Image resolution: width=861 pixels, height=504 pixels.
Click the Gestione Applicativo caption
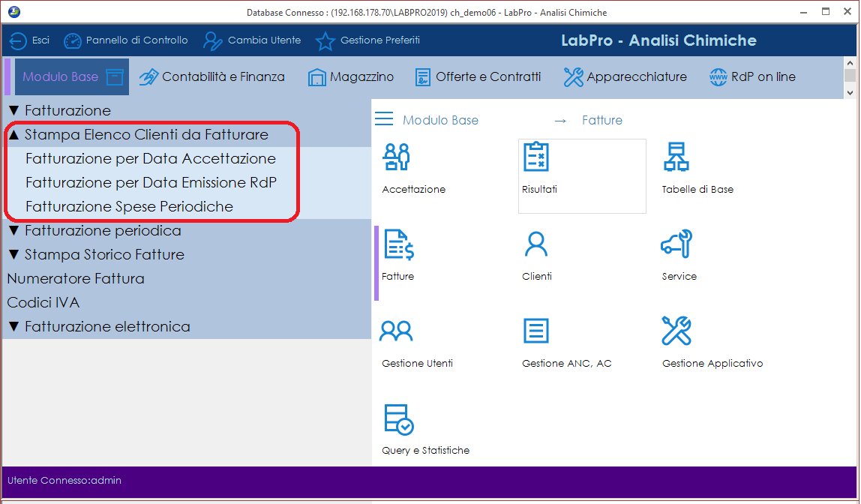pos(712,364)
